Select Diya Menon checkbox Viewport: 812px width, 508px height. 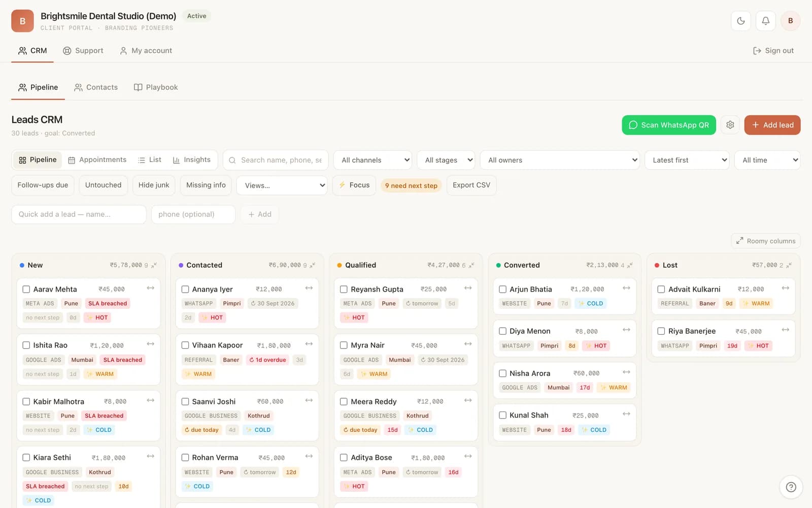pos(502,331)
